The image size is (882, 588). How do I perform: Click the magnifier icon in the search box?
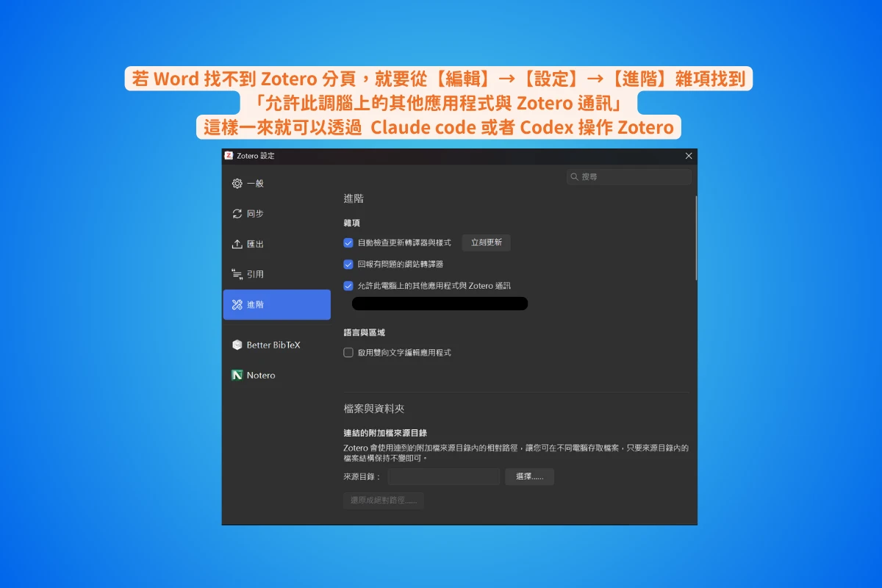[x=575, y=176]
